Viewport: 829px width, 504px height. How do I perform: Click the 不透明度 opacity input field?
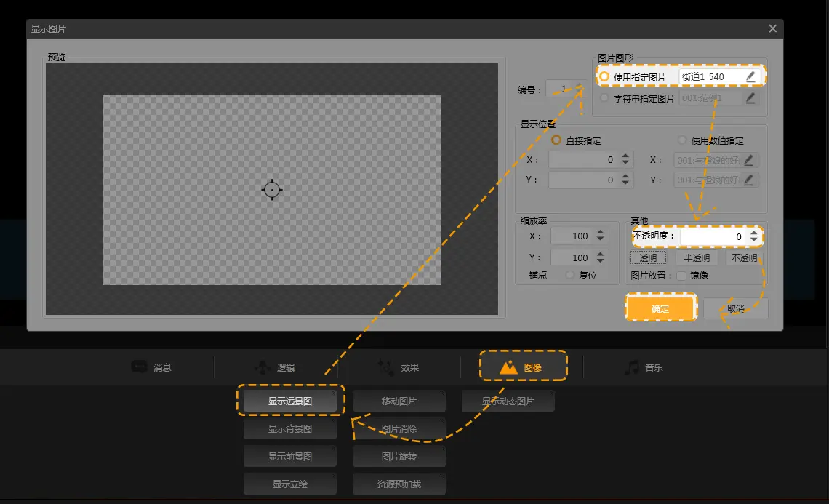(x=713, y=236)
